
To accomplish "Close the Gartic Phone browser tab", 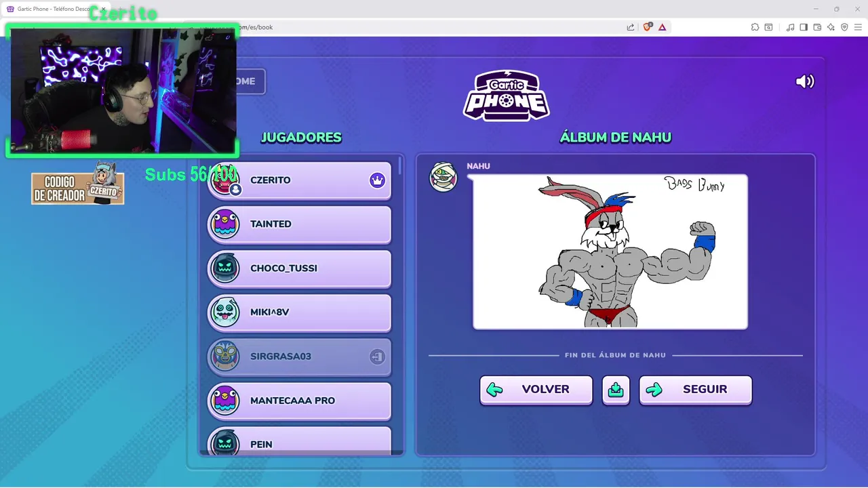I will (x=103, y=9).
